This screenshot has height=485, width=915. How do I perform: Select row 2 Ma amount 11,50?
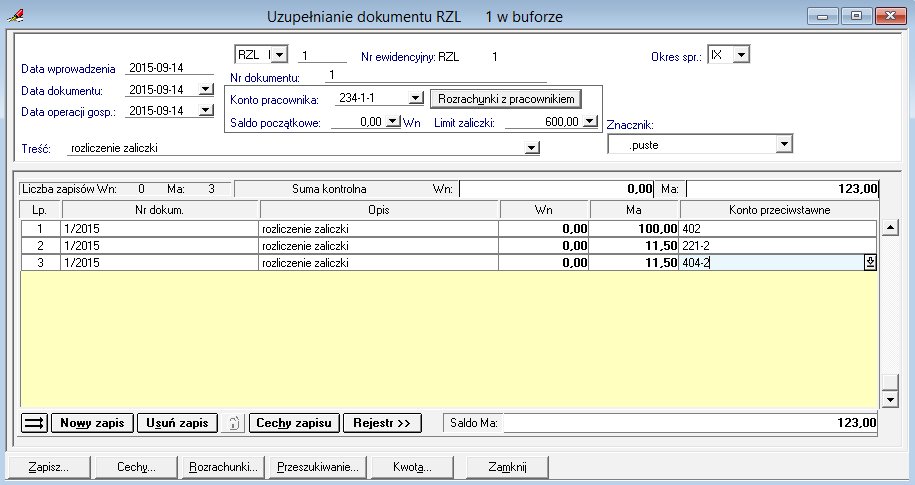pos(634,246)
